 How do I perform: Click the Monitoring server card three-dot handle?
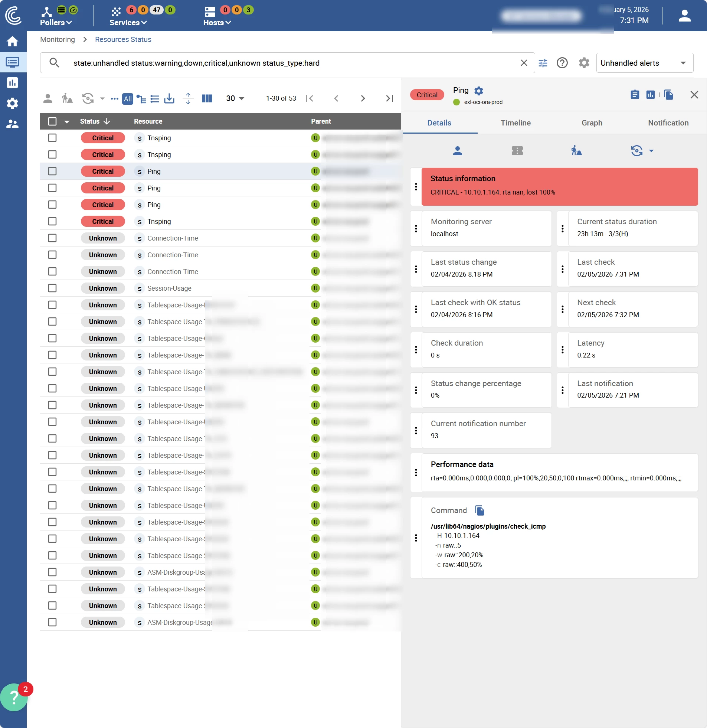pyautogui.click(x=416, y=229)
